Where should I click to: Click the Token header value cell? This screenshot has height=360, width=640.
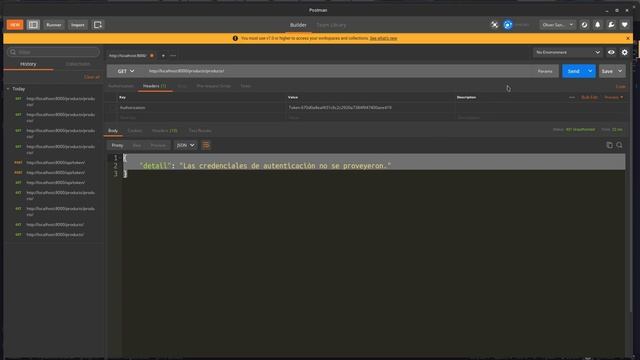click(371, 108)
